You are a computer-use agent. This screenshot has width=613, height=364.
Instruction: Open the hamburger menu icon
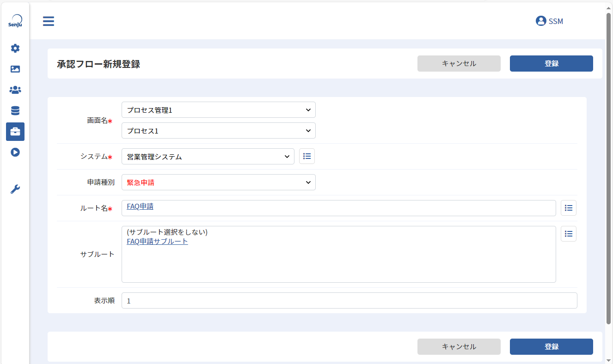coord(49,21)
